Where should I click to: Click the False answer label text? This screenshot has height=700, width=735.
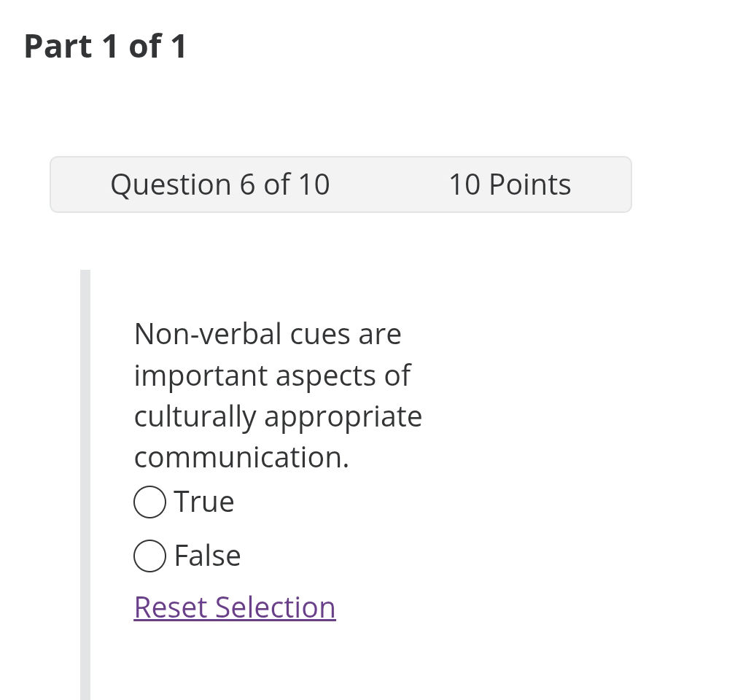206,556
